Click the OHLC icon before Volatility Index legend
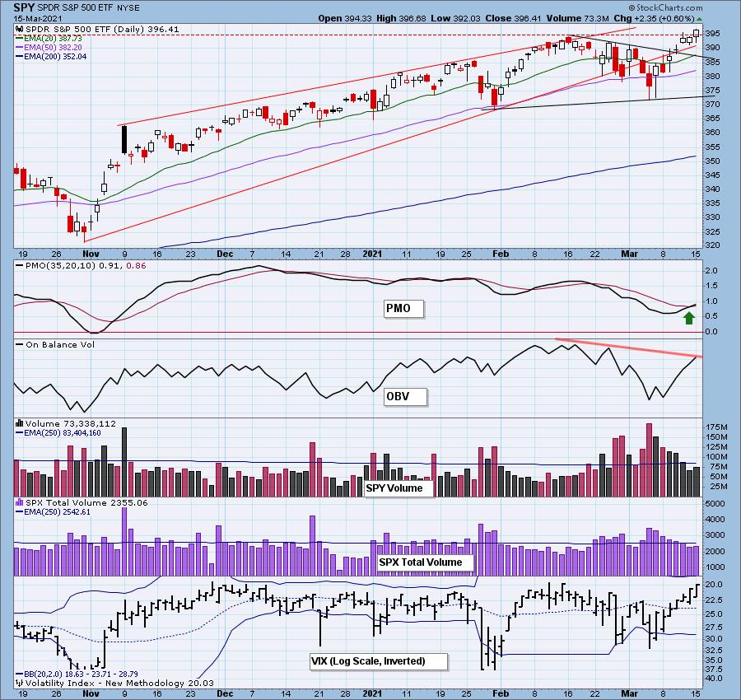Screen dimensions: 741x700 click(x=20, y=683)
